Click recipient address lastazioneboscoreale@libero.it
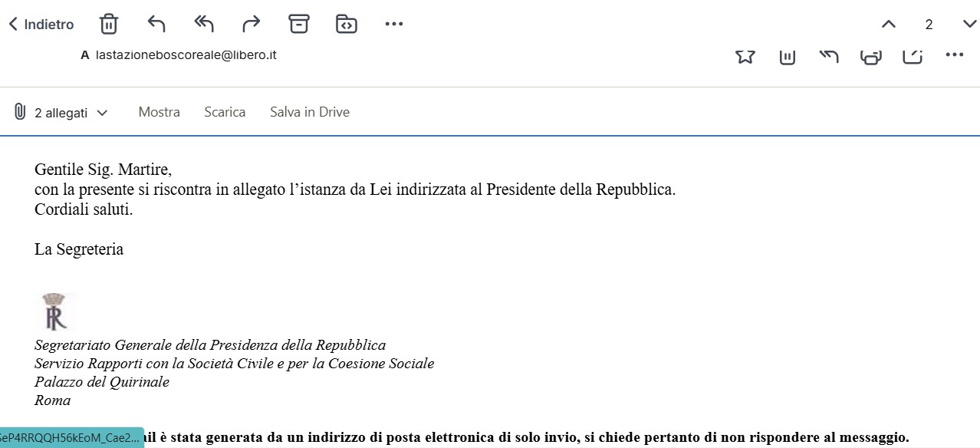 click(186, 55)
